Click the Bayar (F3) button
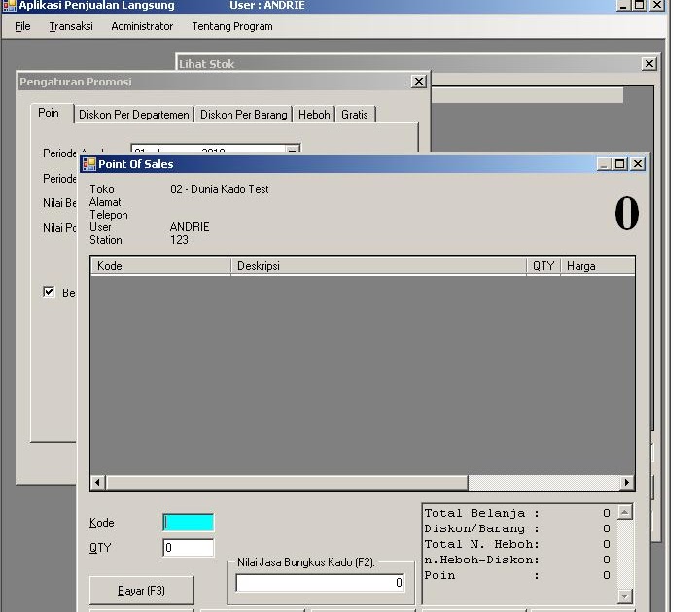The width and height of the screenshot is (700, 612). (x=142, y=591)
